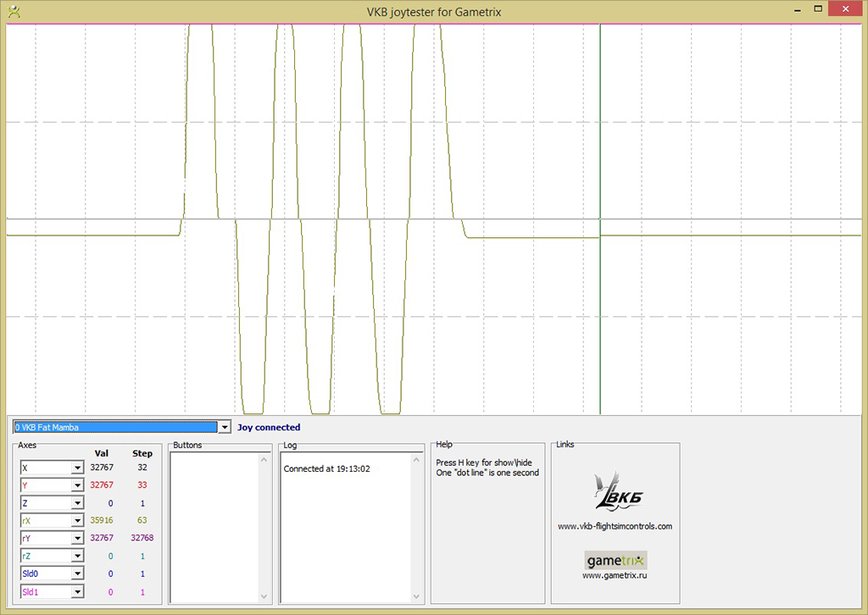Click the X value 32767

click(102, 467)
